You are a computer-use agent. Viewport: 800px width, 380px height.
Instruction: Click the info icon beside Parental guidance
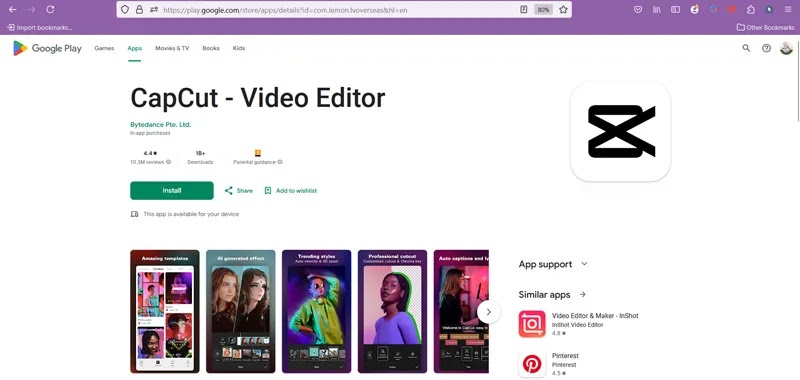[280, 162]
